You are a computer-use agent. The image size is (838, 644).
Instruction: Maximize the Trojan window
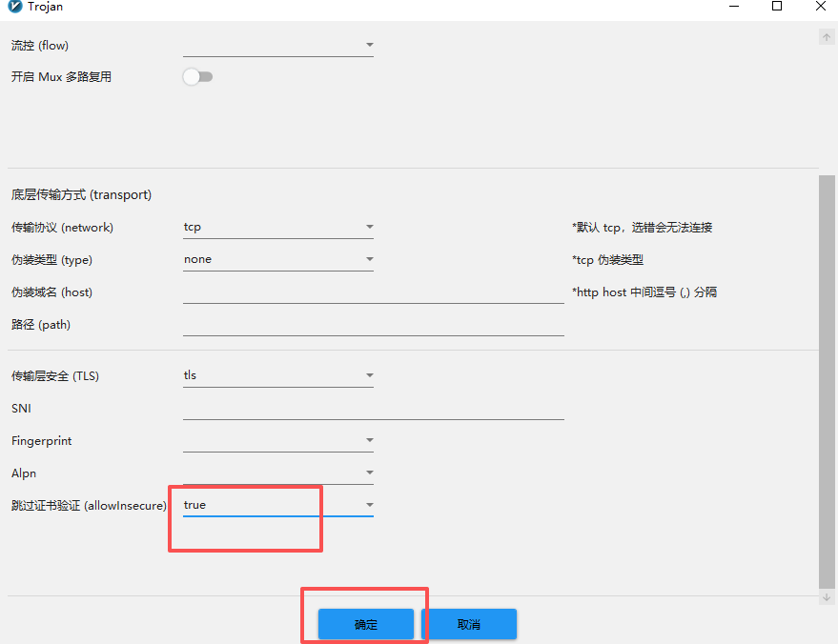(x=777, y=7)
